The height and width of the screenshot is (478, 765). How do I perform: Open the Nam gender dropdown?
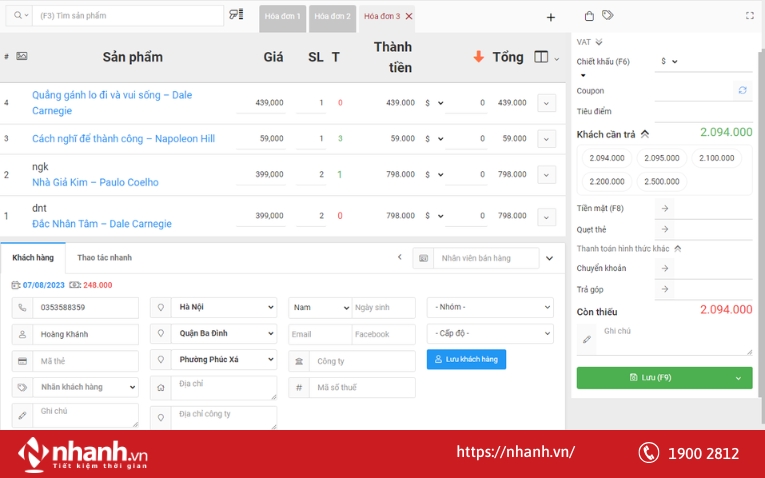319,307
